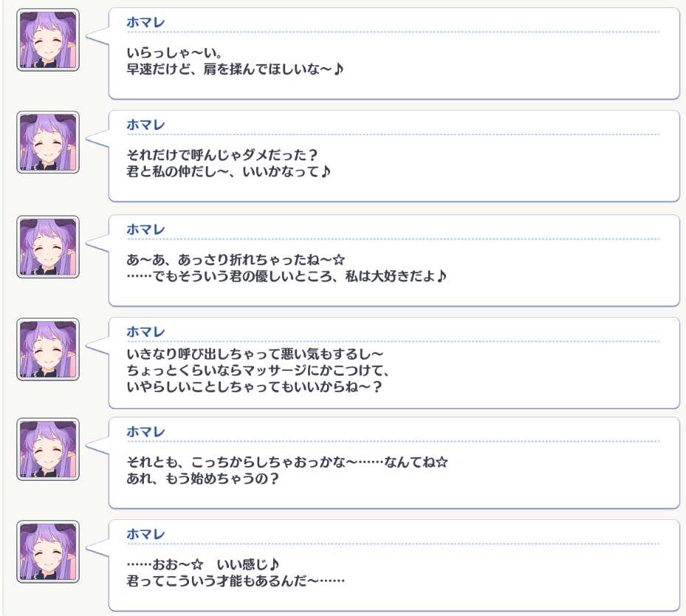This screenshot has height=616, width=686.
Task: Click the いやらしいことしちゃっても message line
Action: [x=254, y=387]
